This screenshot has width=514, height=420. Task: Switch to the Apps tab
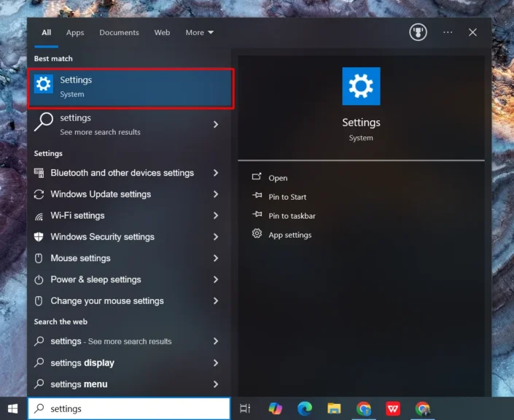(75, 33)
